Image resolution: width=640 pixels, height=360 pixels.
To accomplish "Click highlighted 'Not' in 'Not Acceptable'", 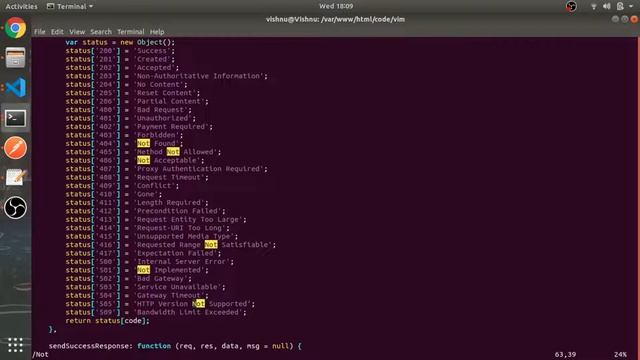I will tap(143, 160).
